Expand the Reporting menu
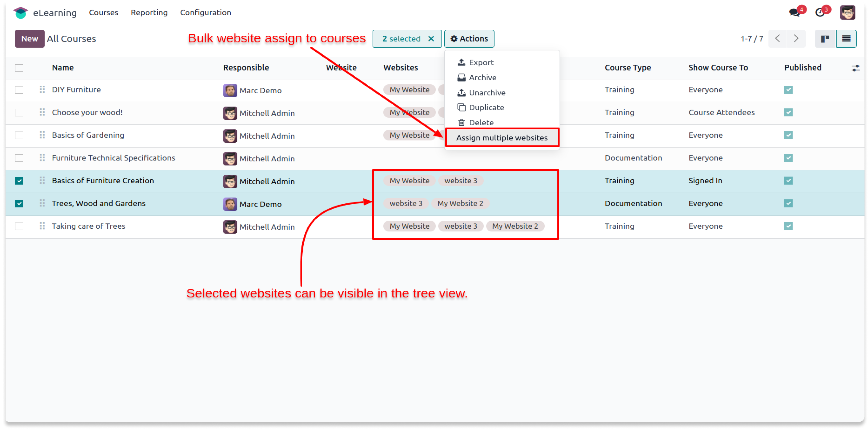Screen dimensions: 868x429 point(149,13)
